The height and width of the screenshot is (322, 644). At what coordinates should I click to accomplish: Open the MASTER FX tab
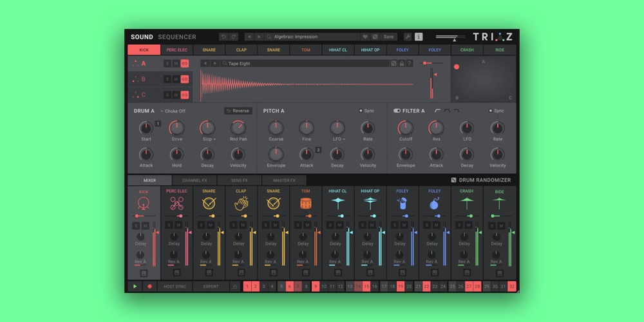pyautogui.click(x=284, y=180)
